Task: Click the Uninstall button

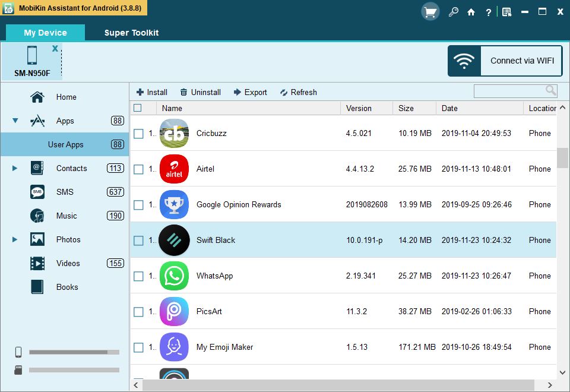Action: click(x=201, y=93)
